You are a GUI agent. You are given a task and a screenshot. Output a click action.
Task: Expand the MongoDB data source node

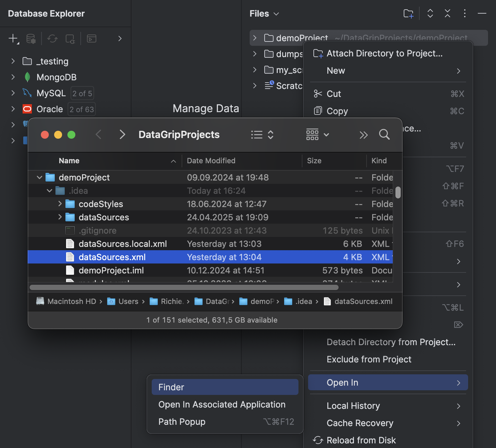(x=13, y=77)
